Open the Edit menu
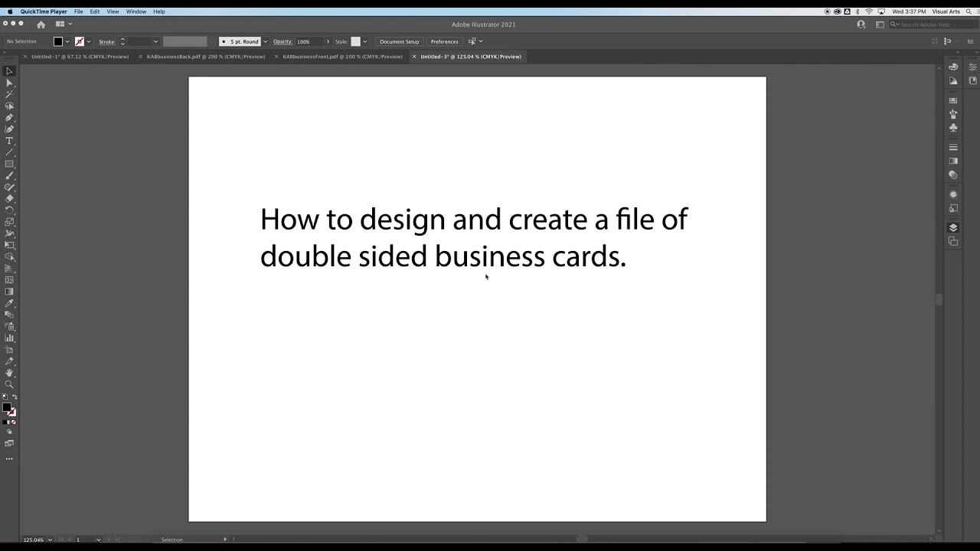Viewport: 980px width, 551px height. [x=95, y=11]
